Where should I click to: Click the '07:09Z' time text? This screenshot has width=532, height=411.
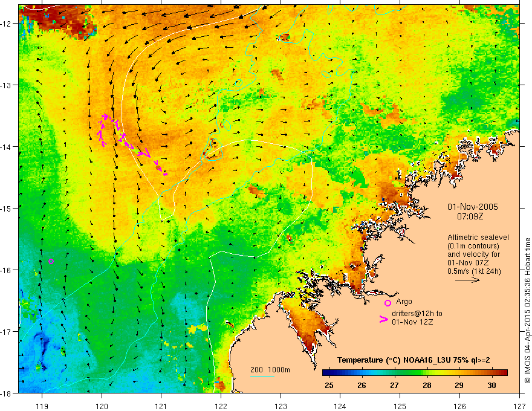coord(470,216)
